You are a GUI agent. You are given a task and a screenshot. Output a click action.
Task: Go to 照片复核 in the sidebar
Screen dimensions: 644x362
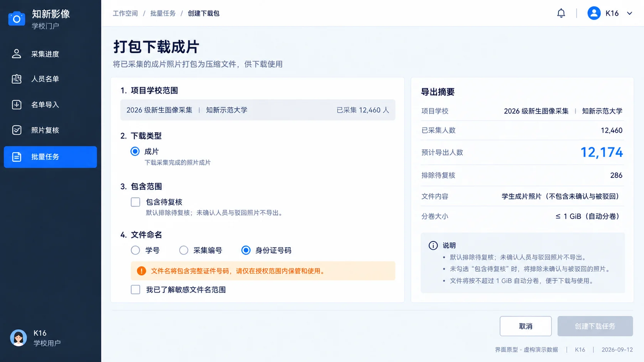coord(50,130)
